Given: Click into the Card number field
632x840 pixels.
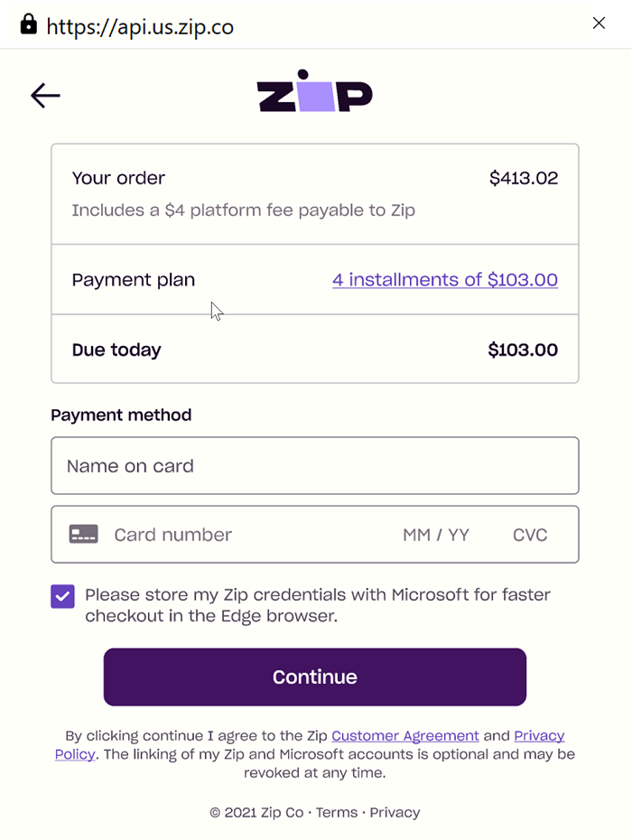Looking at the screenshot, I should pos(244,535).
